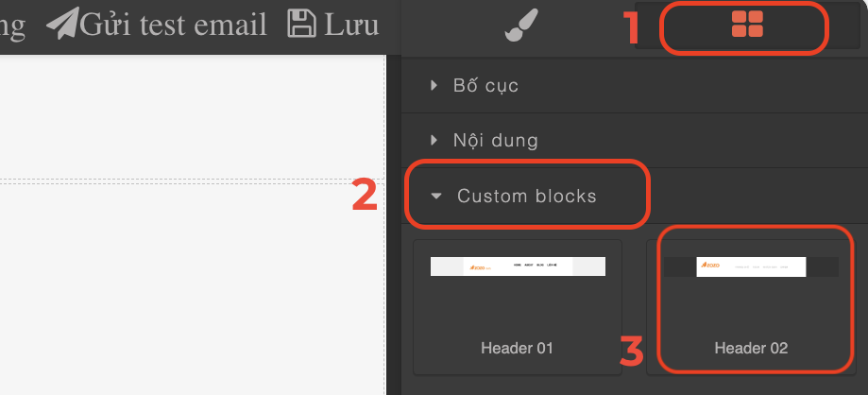Open the Nội dung category
The height and width of the screenshot is (395, 868).
[x=496, y=140]
